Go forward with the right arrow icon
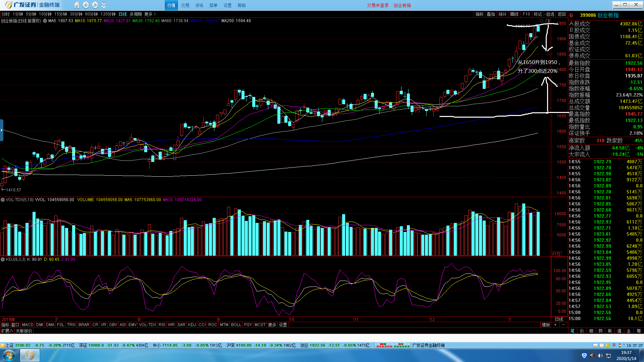Screen dimensions: 644x362 (x=95, y=5)
